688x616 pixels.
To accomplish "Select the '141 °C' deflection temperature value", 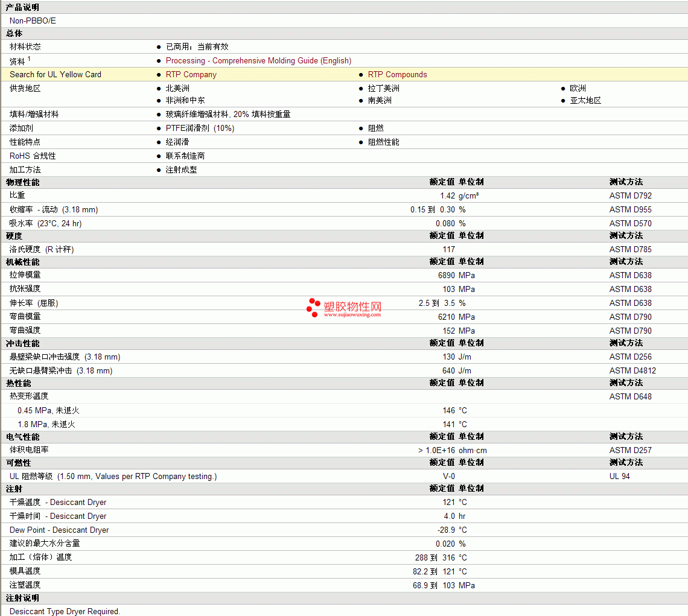I will (x=454, y=425).
